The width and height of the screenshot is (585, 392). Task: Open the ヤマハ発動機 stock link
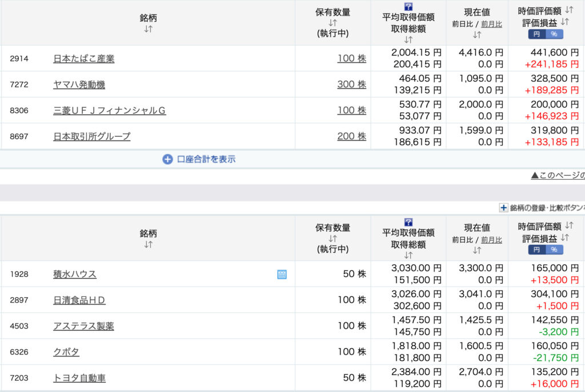(79, 84)
